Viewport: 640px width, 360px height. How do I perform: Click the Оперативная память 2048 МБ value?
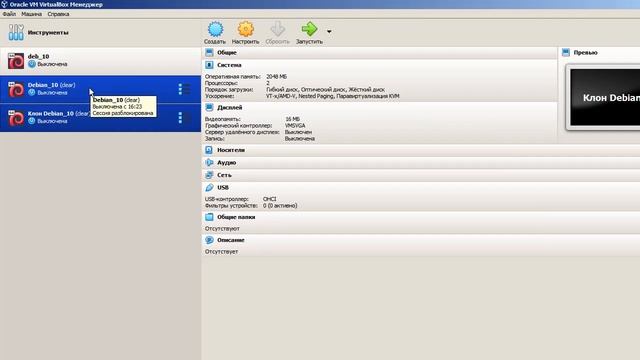276,76
